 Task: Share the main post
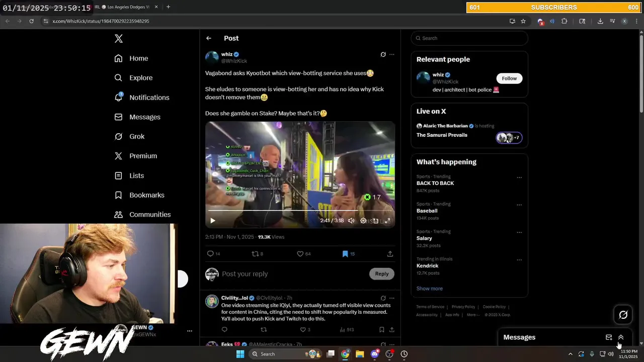tap(390, 254)
